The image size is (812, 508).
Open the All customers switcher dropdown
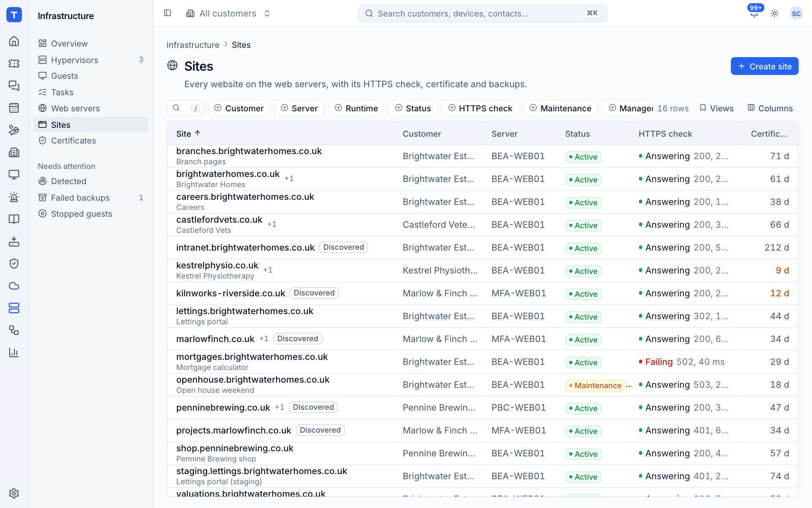click(x=228, y=14)
